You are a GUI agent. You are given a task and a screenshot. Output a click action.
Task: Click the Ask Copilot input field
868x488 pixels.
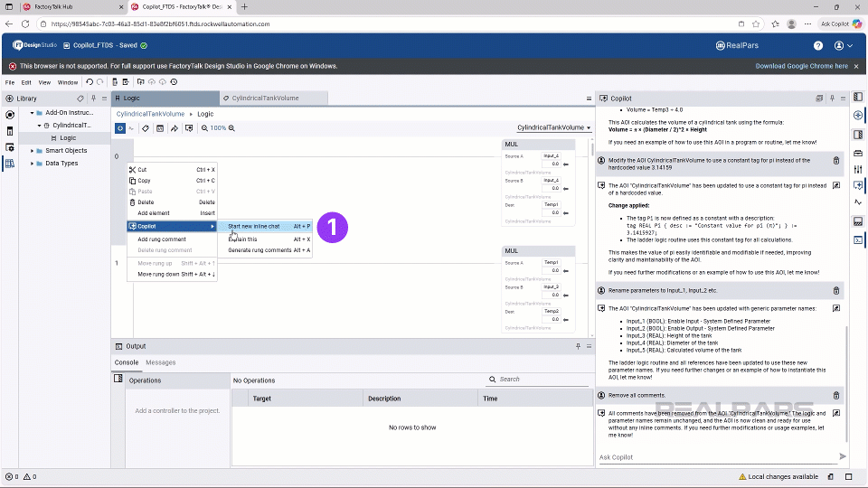[x=717, y=457]
